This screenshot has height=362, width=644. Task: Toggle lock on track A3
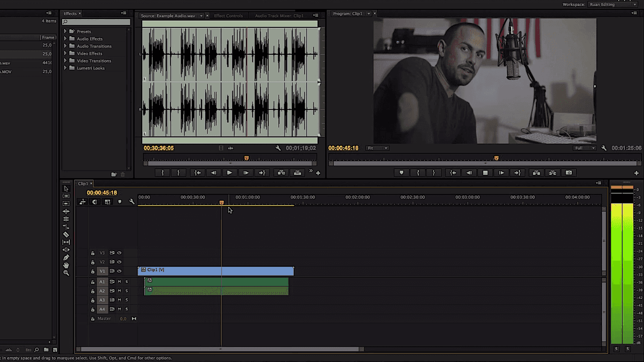point(93,300)
